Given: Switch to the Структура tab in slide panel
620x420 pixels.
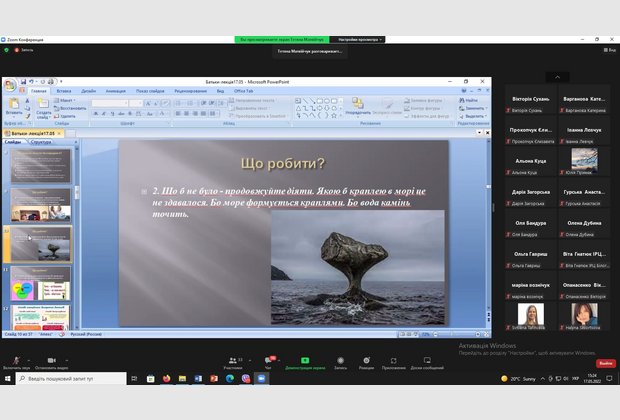Looking at the screenshot, I should coord(41,142).
